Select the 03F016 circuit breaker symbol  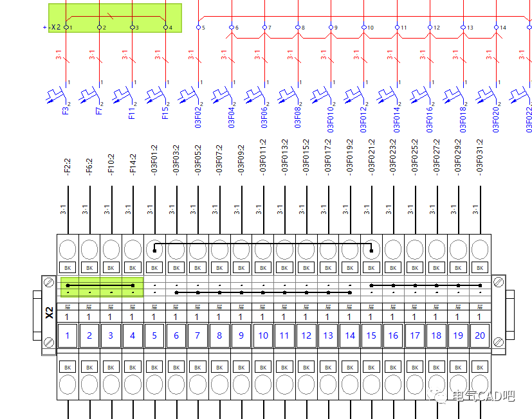point(421,95)
